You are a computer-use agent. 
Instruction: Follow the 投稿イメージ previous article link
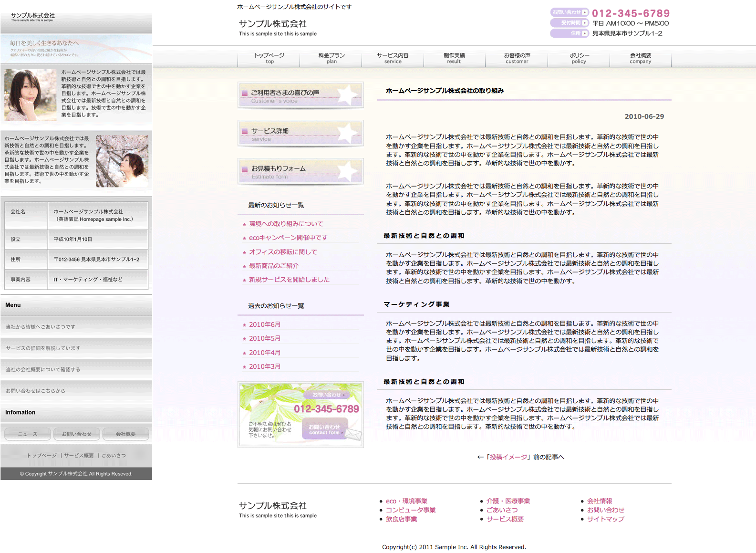pyautogui.click(x=508, y=457)
